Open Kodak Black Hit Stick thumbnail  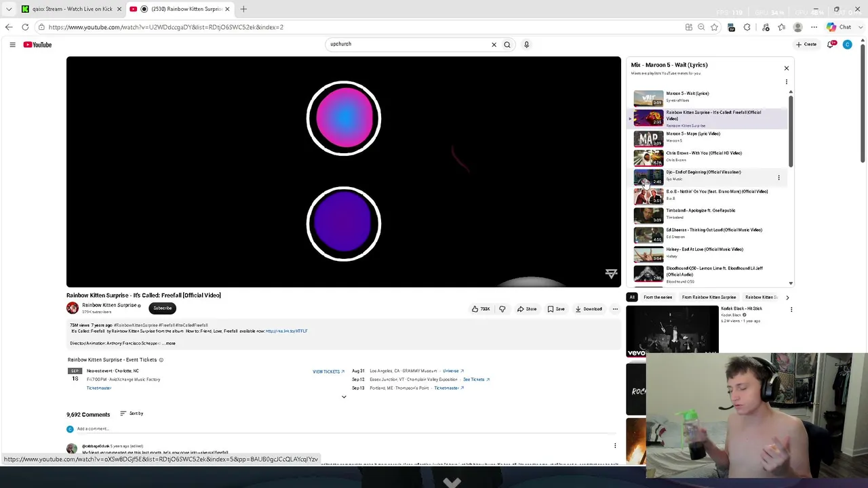[x=672, y=331]
